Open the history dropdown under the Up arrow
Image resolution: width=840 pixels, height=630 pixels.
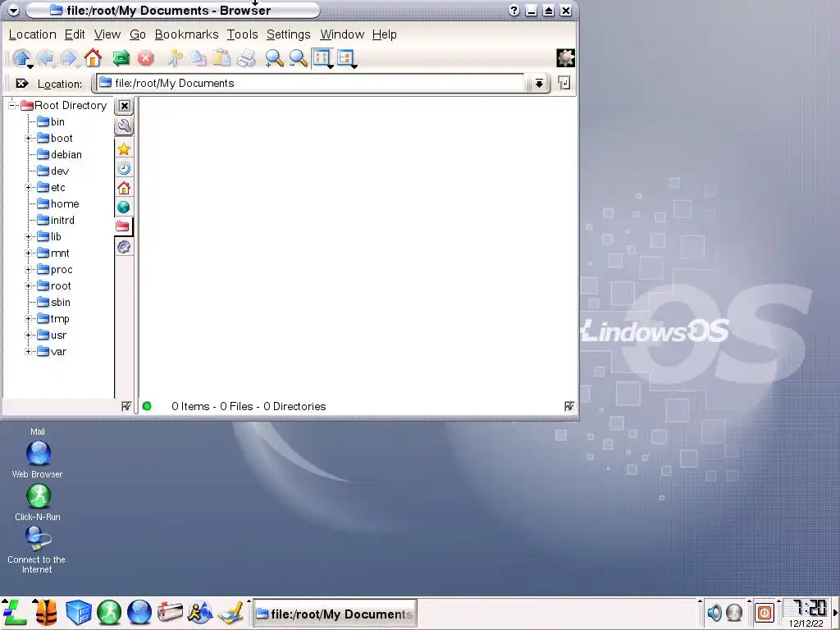click(x=30, y=66)
